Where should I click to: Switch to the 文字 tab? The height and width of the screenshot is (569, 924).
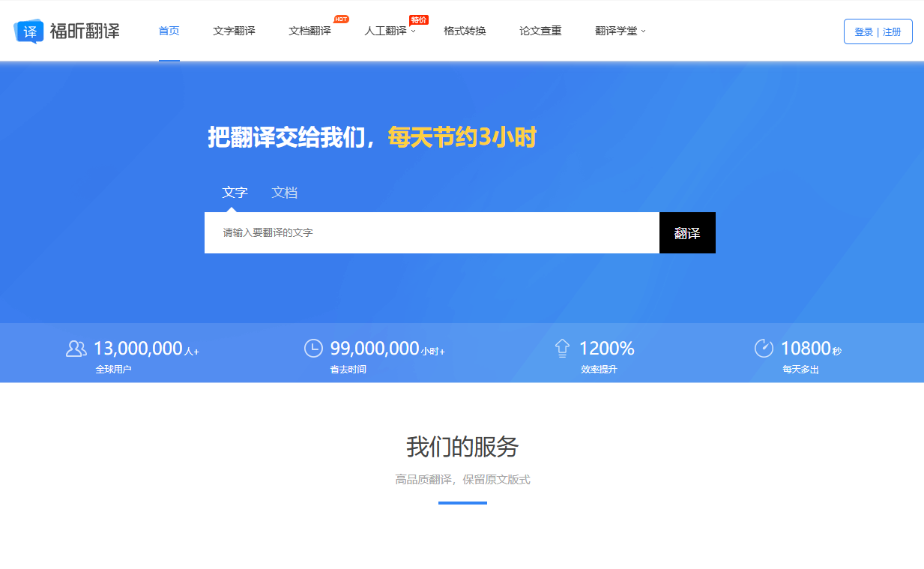point(235,193)
